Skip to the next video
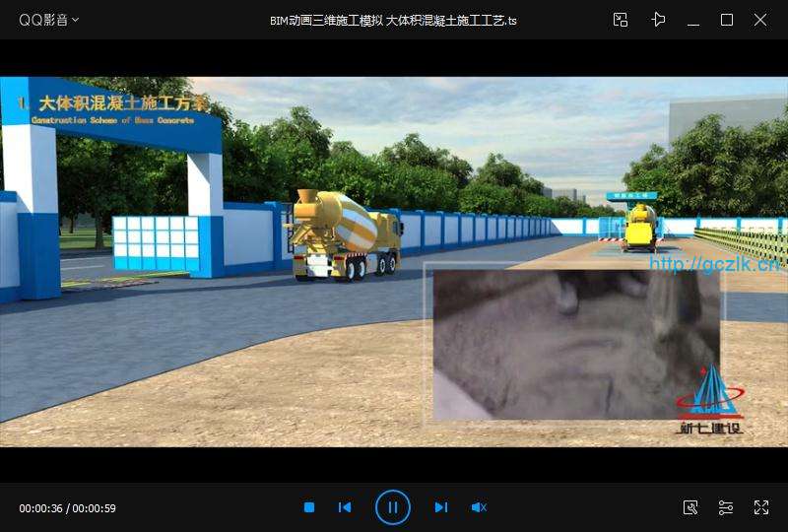This screenshot has height=532, width=788. pyautogui.click(x=440, y=507)
